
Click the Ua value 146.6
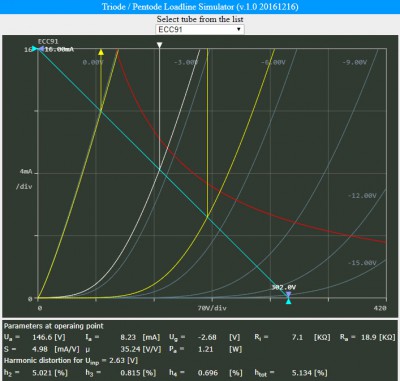(43, 337)
